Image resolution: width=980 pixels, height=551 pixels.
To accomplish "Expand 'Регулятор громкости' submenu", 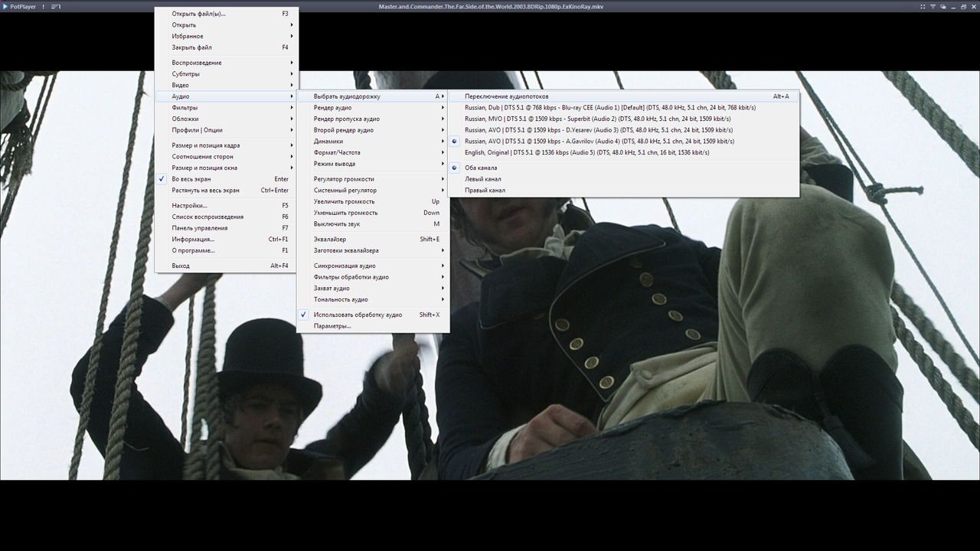I will tap(373, 179).
